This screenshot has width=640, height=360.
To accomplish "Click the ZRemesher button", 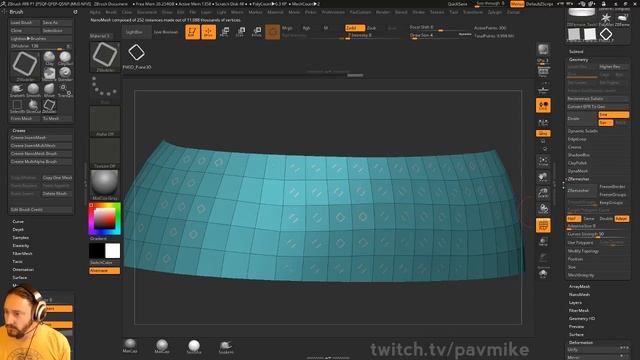I will pos(582,191).
